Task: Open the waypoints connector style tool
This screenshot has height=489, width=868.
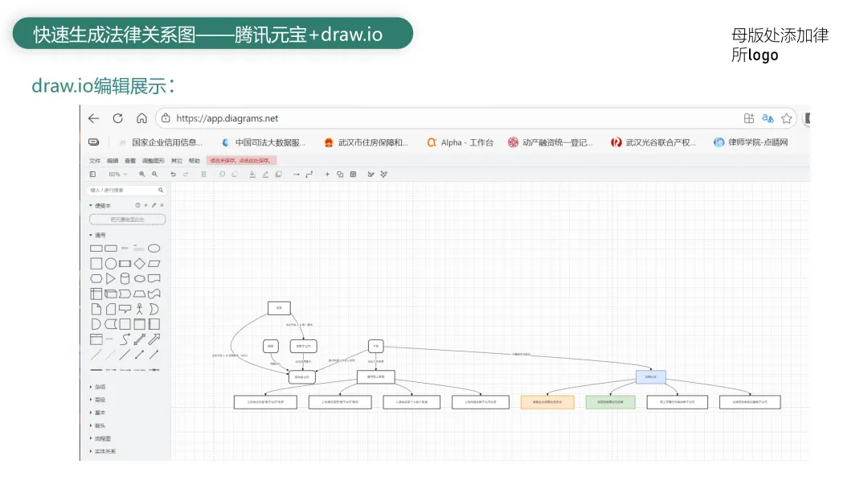Action: pos(309,175)
